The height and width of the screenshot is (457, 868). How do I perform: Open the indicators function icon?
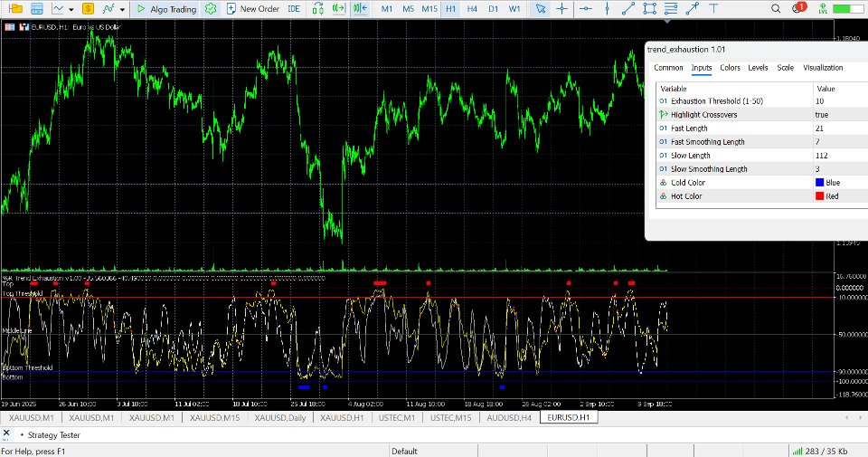point(108,8)
